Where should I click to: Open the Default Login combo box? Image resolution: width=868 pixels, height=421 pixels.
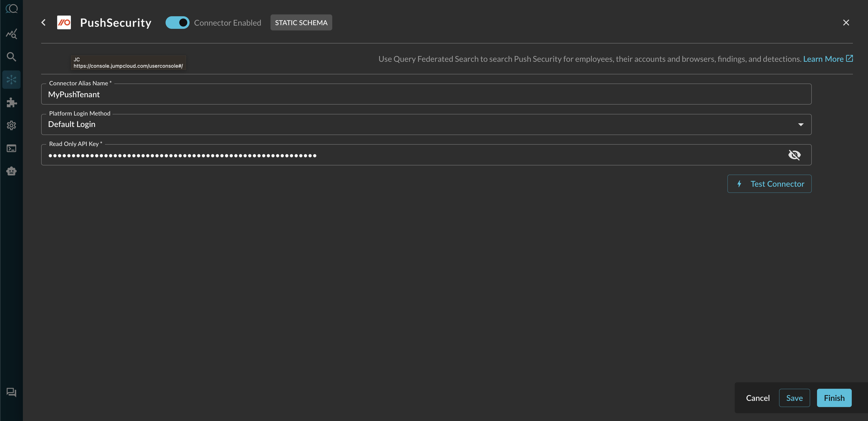coord(426,124)
